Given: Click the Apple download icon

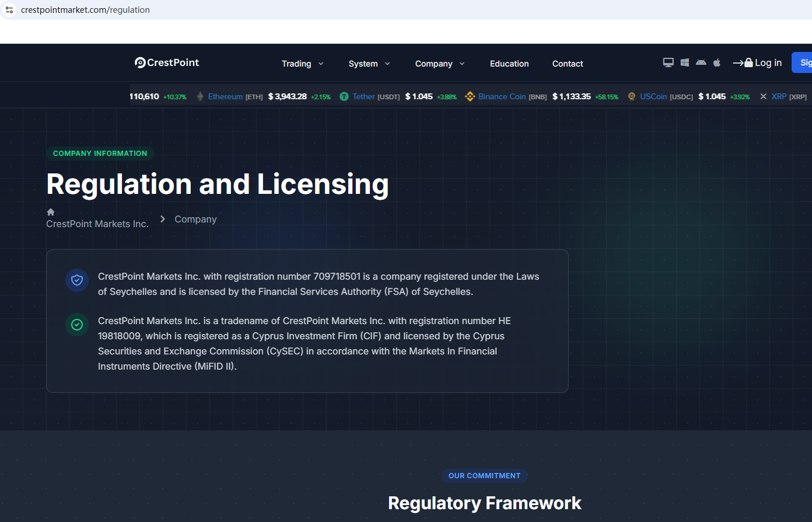Looking at the screenshot, I should click(717, 62).
